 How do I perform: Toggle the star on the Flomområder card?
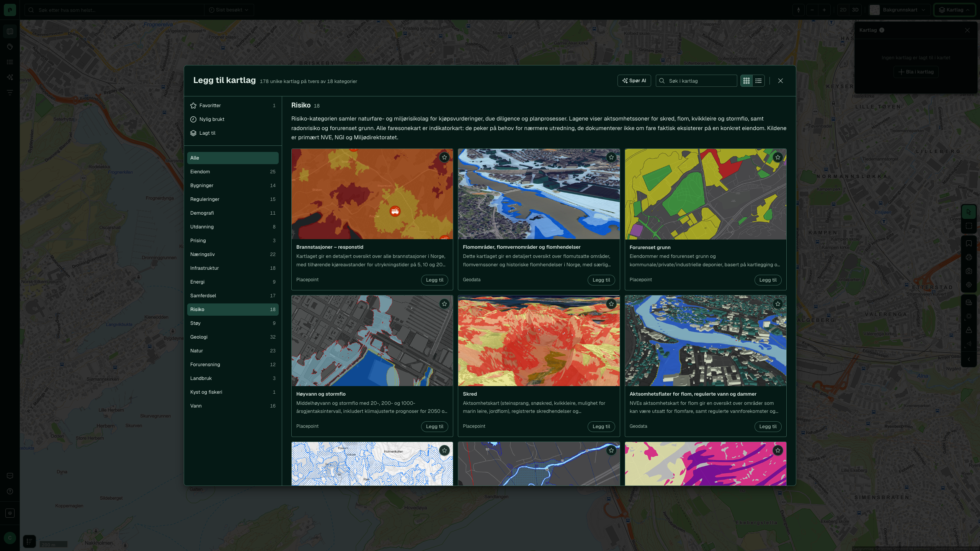611,157
